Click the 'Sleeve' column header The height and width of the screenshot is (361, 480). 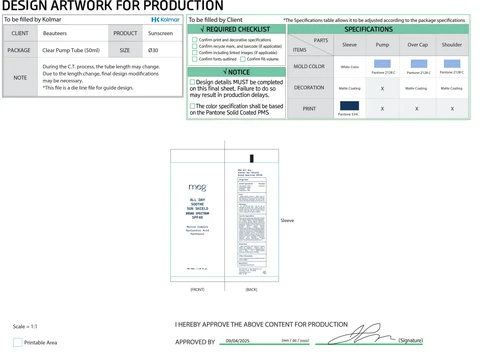[x=349, y=45]
